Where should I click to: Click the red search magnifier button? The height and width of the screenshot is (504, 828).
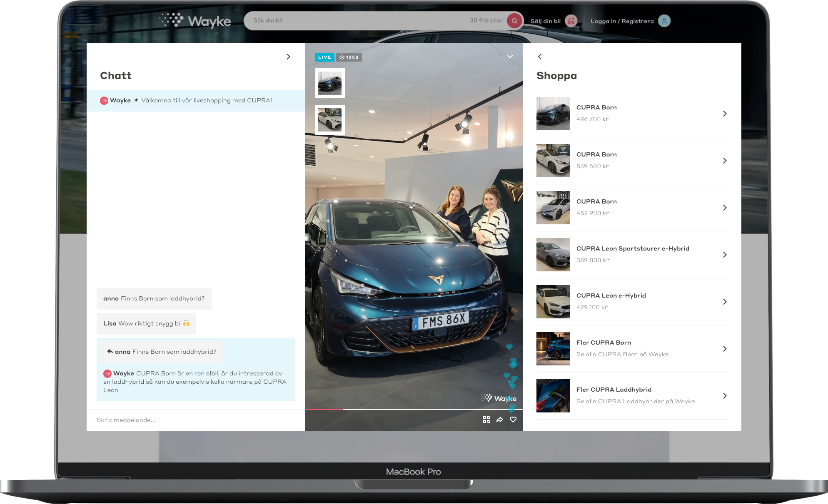pos(514,21)
